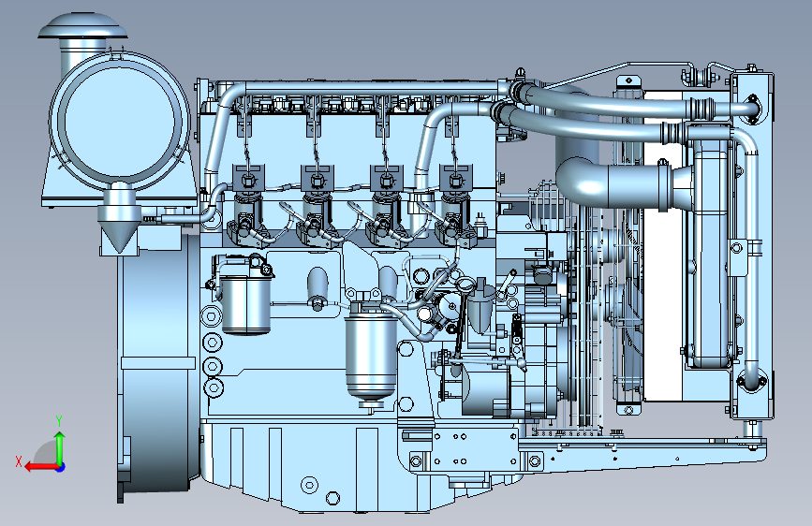Select the round air cleaner housing
812x526 pixels.
point(119,121)
